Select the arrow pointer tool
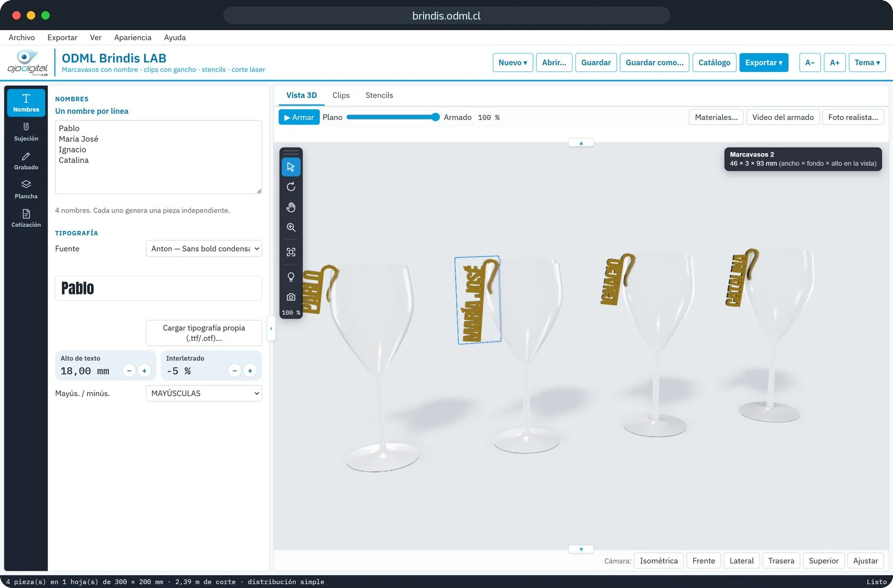 coord(291,167)
